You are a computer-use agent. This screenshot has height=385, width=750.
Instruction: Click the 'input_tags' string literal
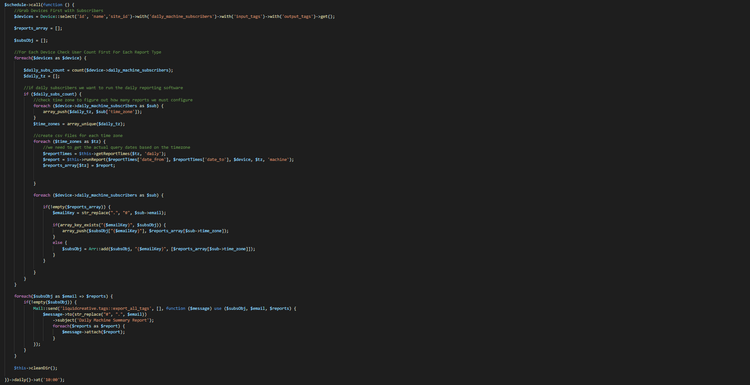pos(248,16)
